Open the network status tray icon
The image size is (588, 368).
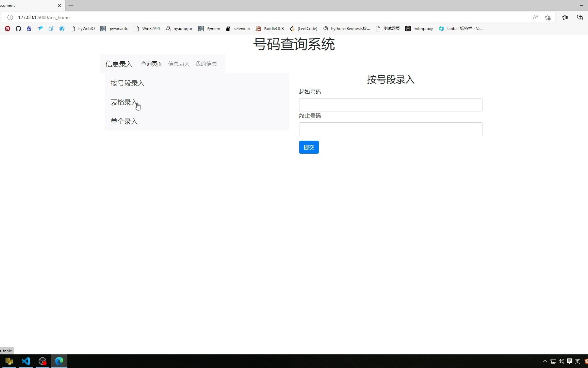[x=553, y=361]
